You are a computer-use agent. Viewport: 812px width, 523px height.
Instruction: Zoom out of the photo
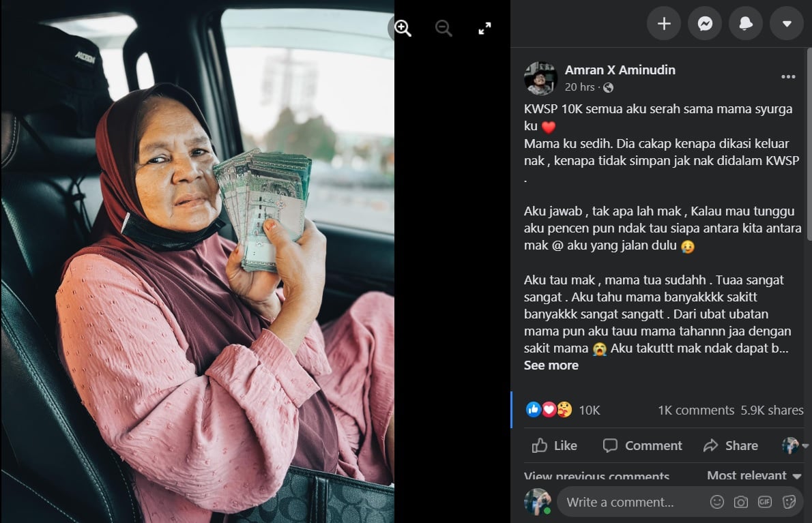[444, 28]
